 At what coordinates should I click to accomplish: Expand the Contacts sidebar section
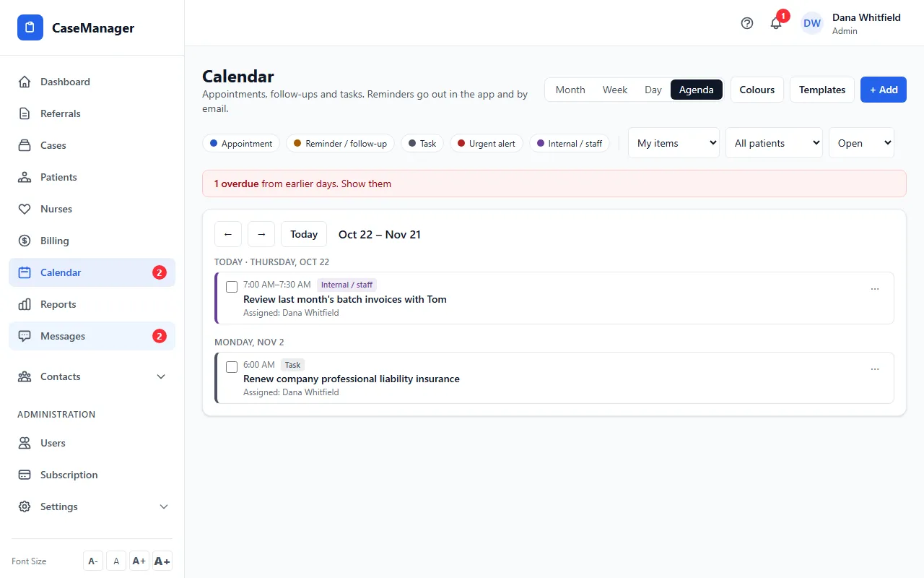coord(92,376)
